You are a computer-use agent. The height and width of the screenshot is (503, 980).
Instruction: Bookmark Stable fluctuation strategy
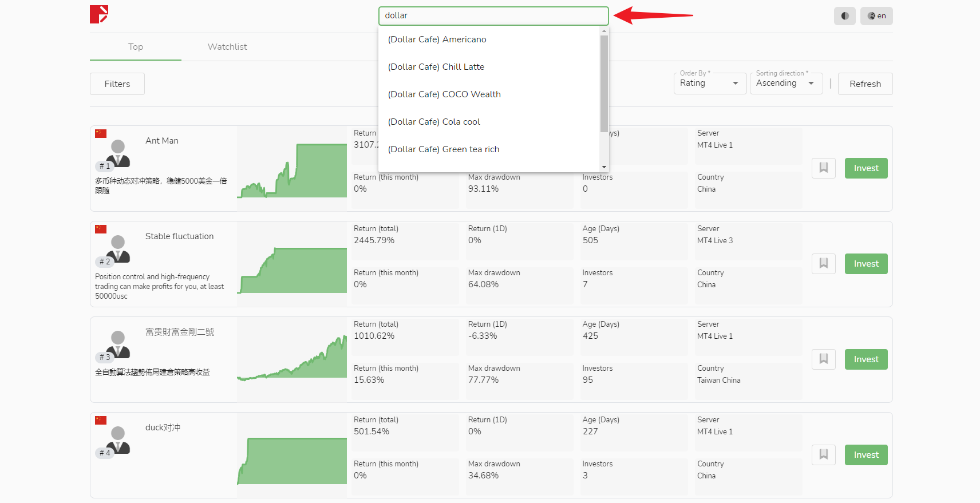[x=823, y=263]
